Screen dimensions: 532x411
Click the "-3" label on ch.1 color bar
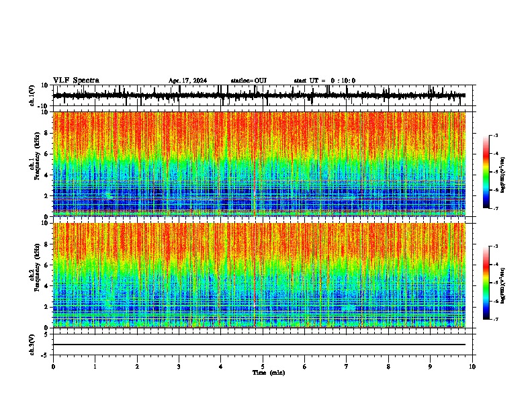496,135
